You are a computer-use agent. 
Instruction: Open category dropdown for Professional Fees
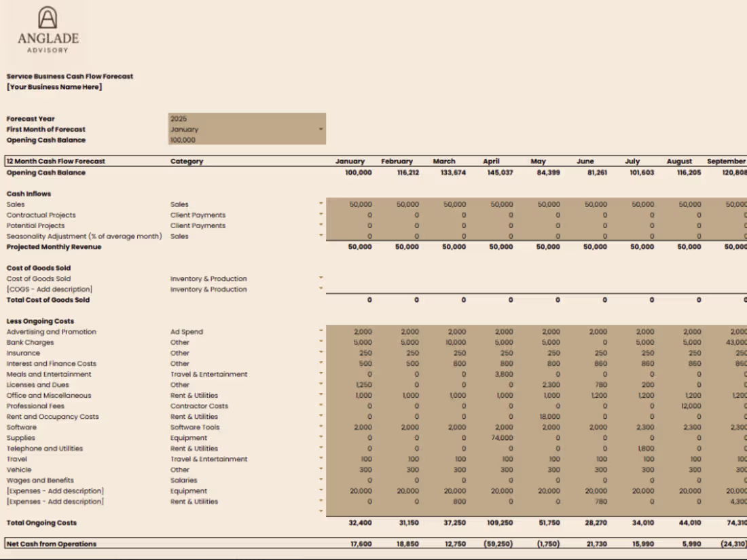[321, 405]
